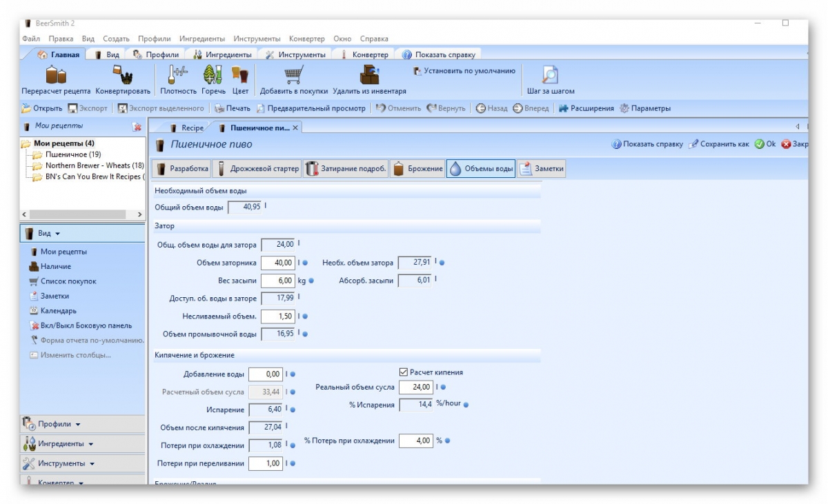Click the Открыть folder toolbar button
Image resolution: width=828 pixels, height=504 pixels.
[42, 108]
